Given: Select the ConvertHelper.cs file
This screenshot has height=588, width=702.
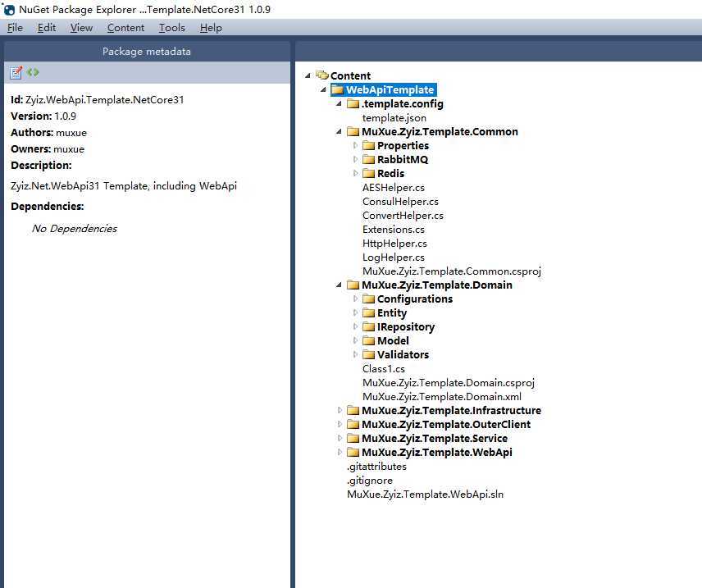Looking at the screenshot, I should coord(403,216).
